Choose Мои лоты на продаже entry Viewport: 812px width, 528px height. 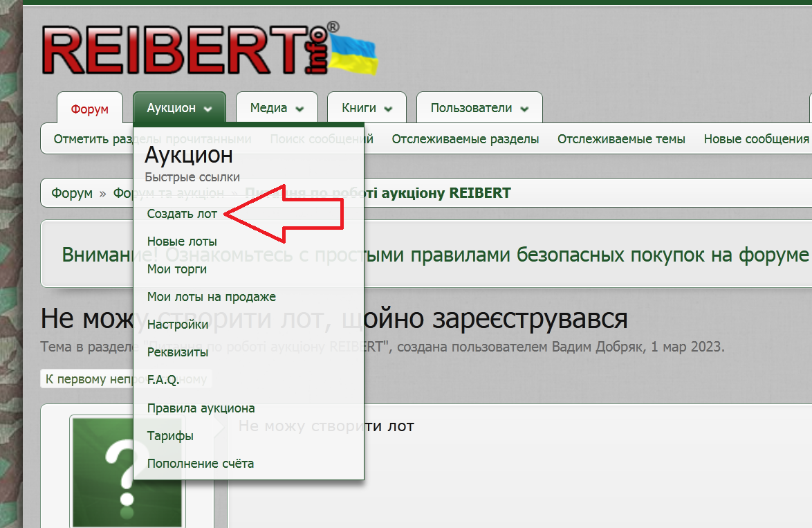[x=211, y=297]
